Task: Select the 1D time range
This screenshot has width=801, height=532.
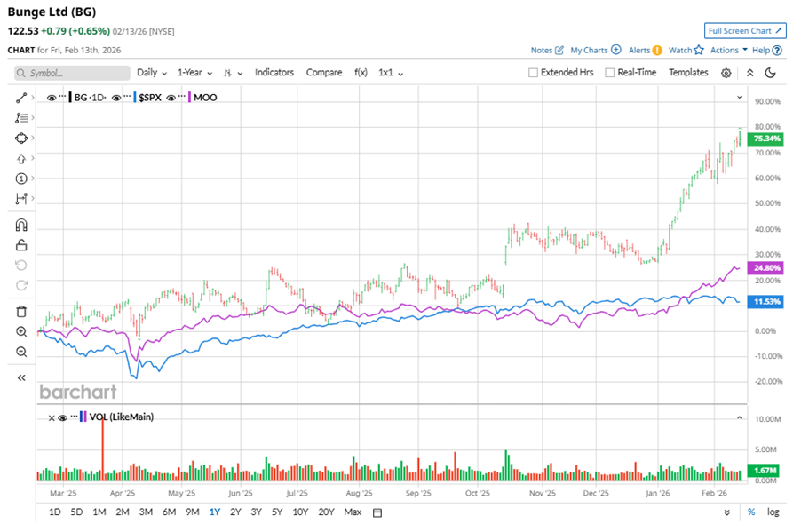Action: click(x=55, y=512)
